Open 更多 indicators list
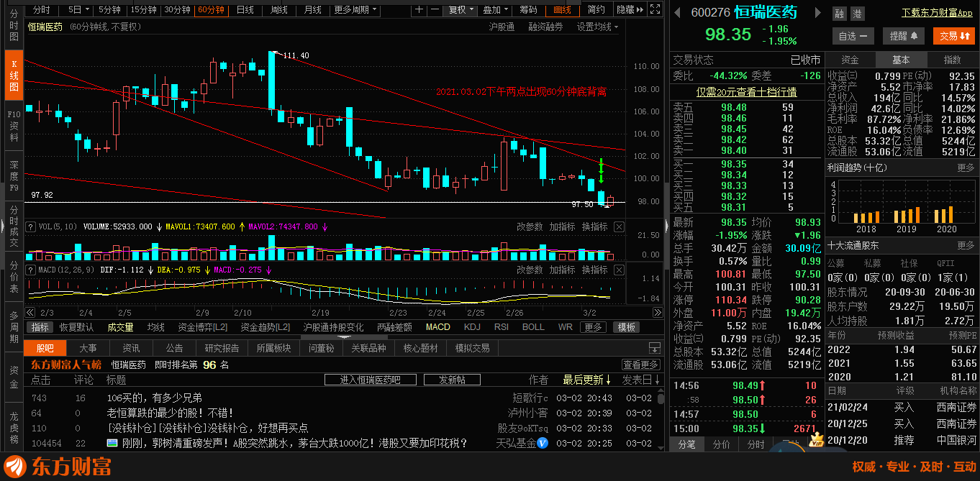The width and height of the screenshot is (980, 481). click(593, 327)
